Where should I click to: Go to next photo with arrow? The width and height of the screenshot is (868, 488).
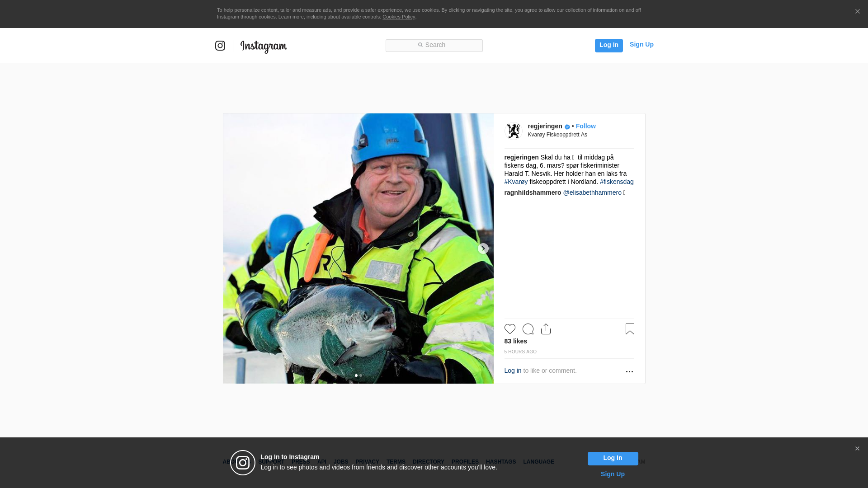click(x=483, y=249)
